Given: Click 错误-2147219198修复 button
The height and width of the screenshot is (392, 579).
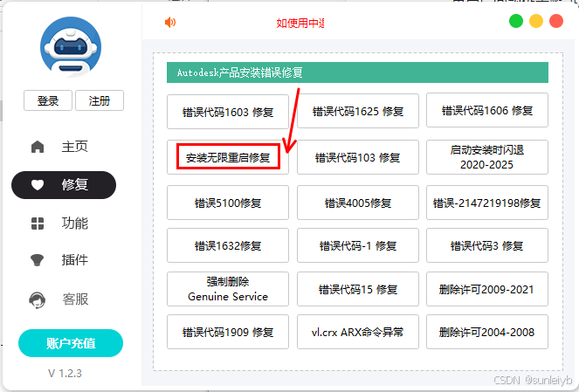Looking at the screenshot, I should tap(487, 203).
